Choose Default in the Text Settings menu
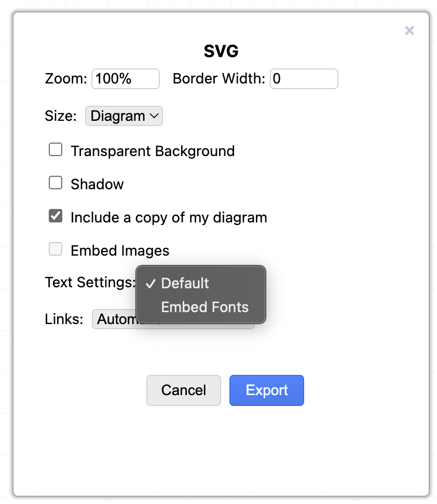 coord(185,283)
